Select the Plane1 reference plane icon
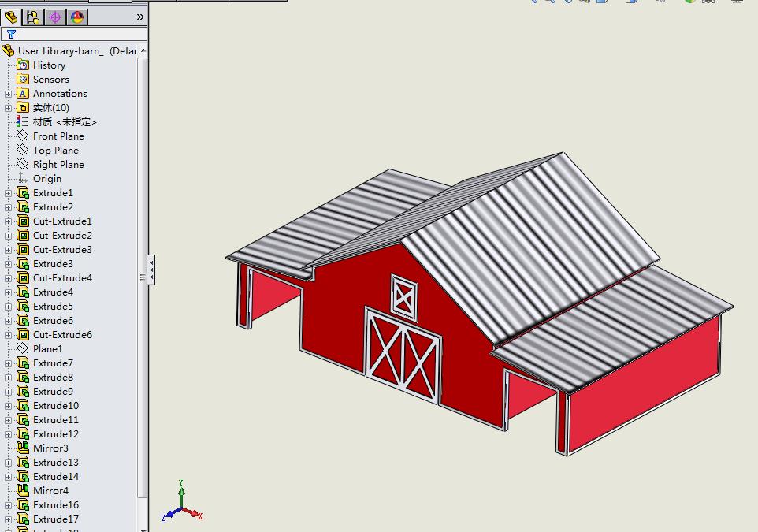Viewport: 758px width, 532px height. click(23, 348)
